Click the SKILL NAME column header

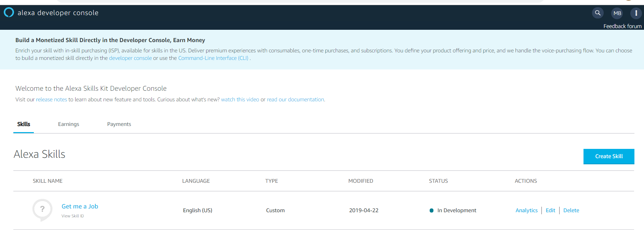coord(48,181)
